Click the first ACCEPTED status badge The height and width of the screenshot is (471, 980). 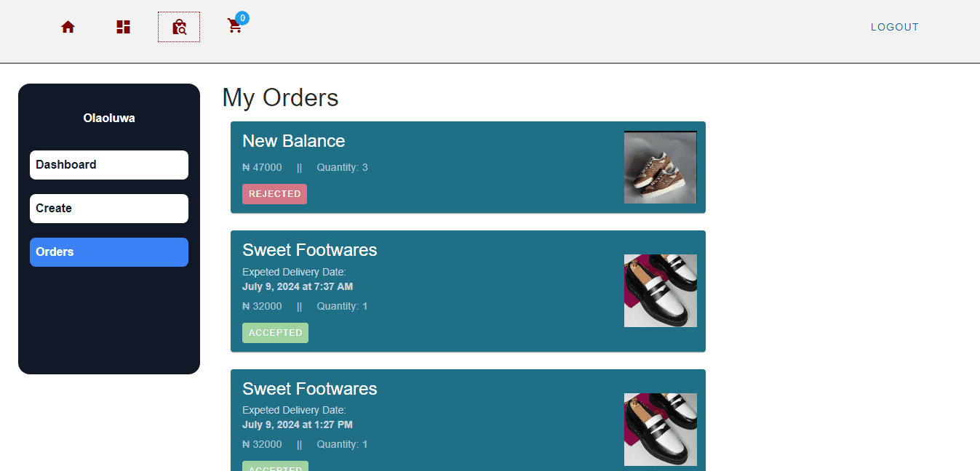275,333
